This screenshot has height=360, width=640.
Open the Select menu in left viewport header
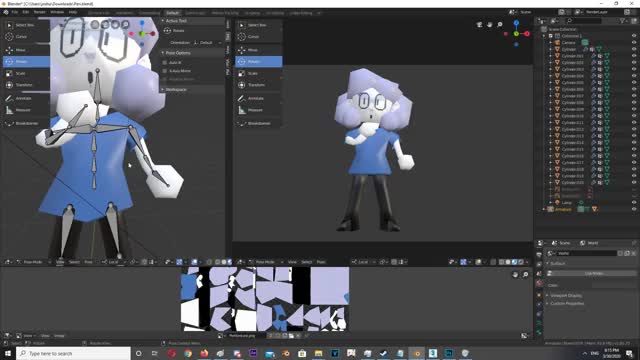point(74,262)
